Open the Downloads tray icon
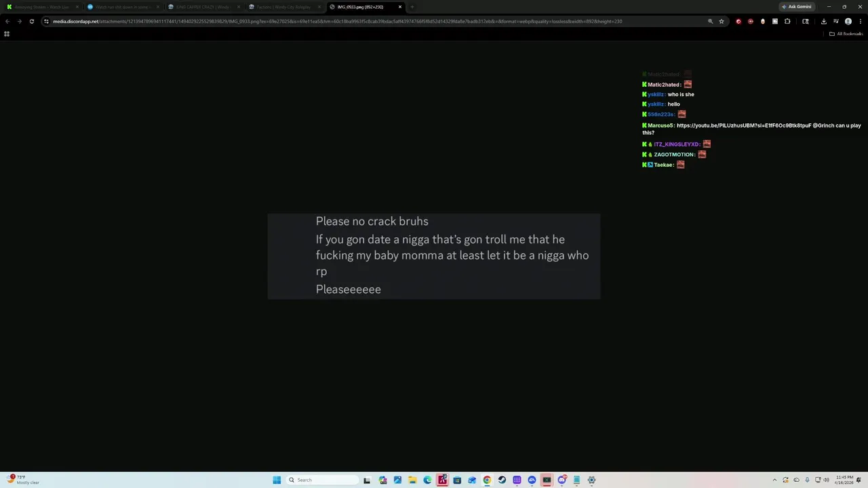 [x=823, y=21]
